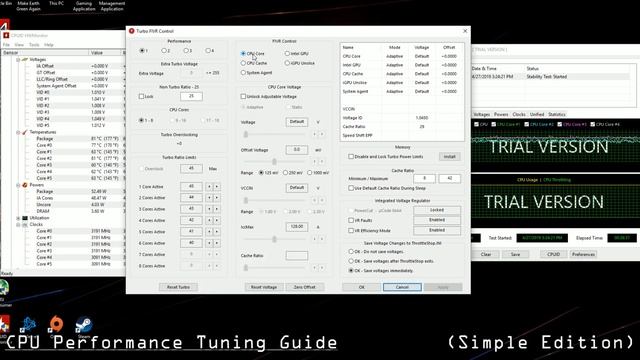Open Make Earth Green Again shortcut

(x=28, y=6)
